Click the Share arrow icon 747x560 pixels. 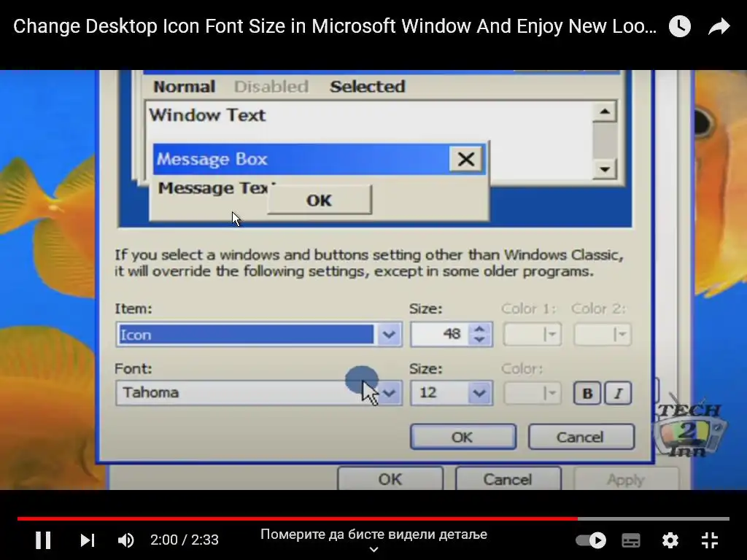tap(719, 26)
